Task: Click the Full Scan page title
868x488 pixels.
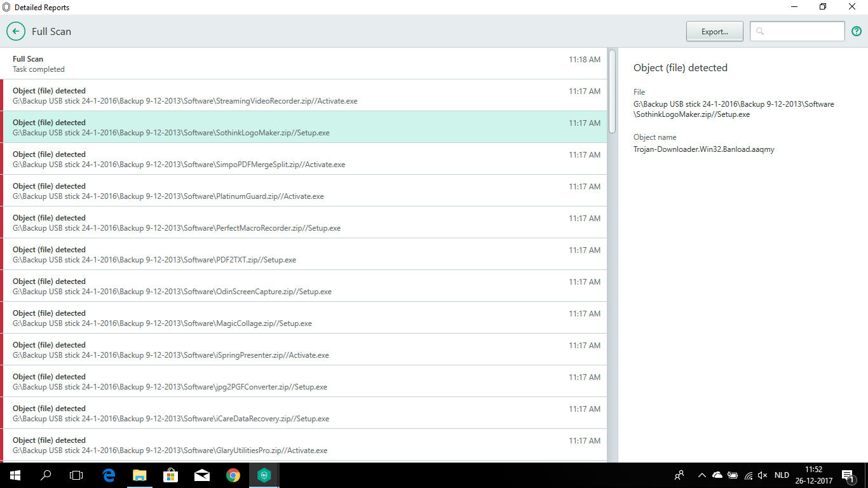Action: (51, 31)
